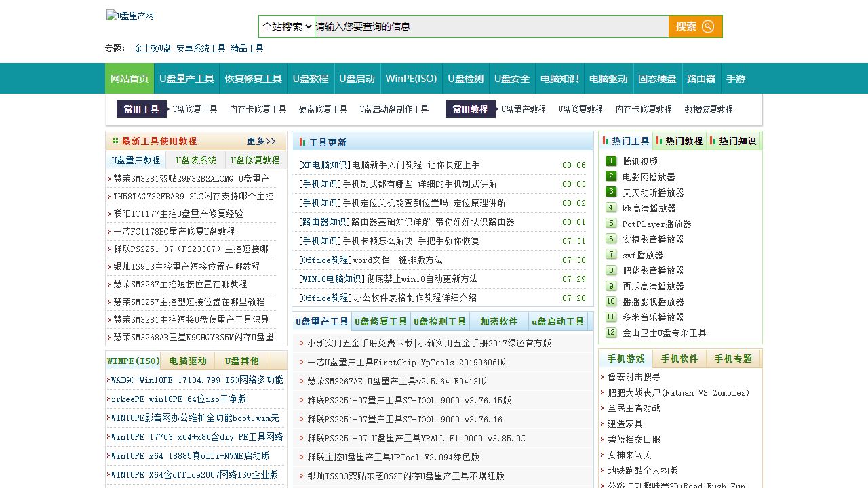868x488 pixels.
Task: Switch to the 手机软件 tab
Action: 679,359
